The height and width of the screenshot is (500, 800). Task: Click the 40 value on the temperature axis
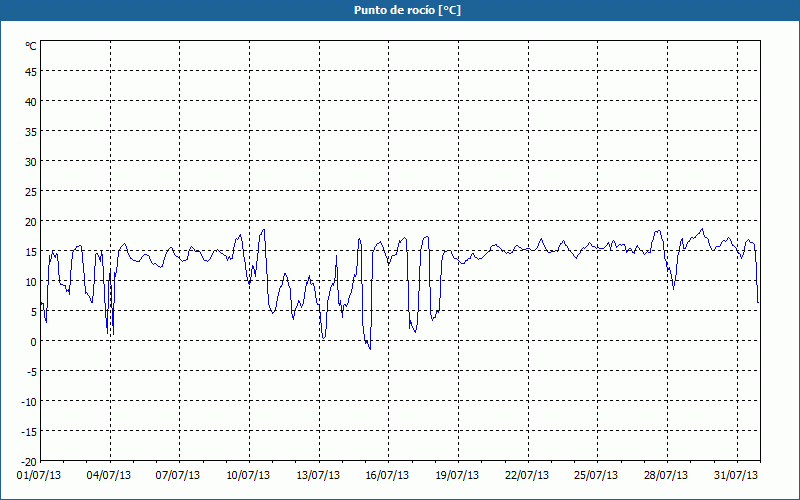31,102
